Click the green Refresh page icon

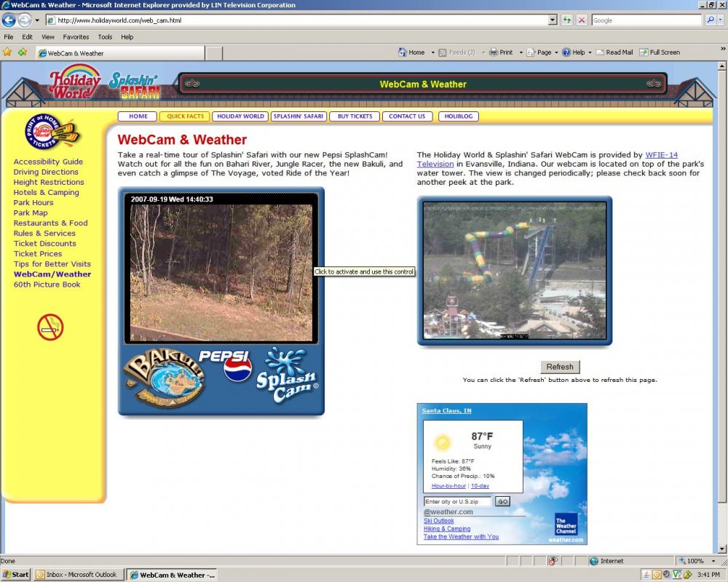(567, 20)
